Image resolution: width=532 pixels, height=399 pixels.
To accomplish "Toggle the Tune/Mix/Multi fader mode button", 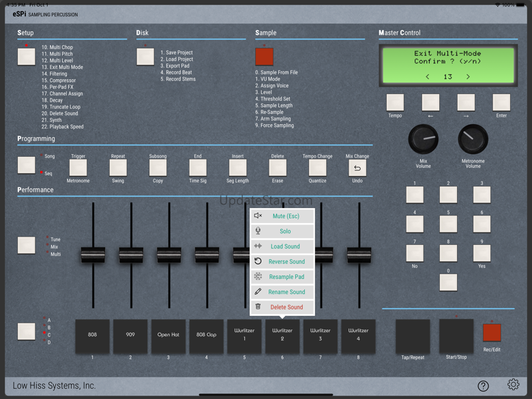I will click(27, 245).
